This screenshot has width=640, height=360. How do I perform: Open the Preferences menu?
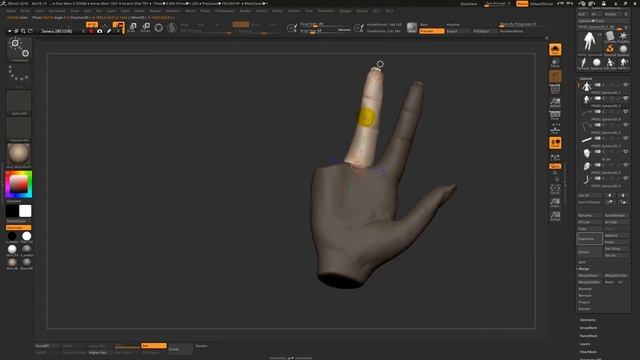point(225,11)
